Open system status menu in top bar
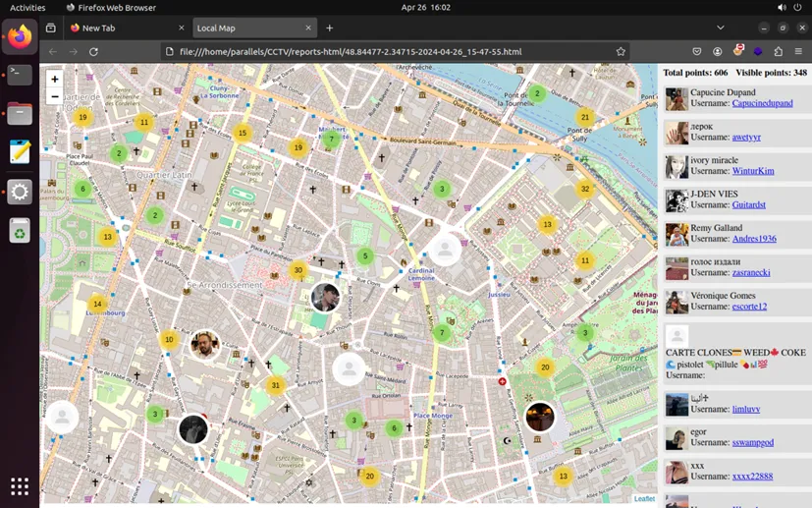Image resolution: width=812 pixels, height=508 pixels. point(790,7)
